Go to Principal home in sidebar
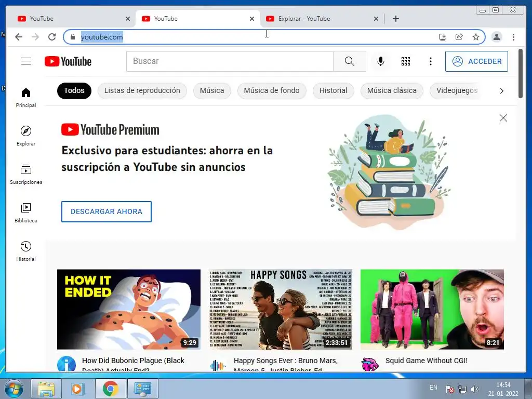 26,98
